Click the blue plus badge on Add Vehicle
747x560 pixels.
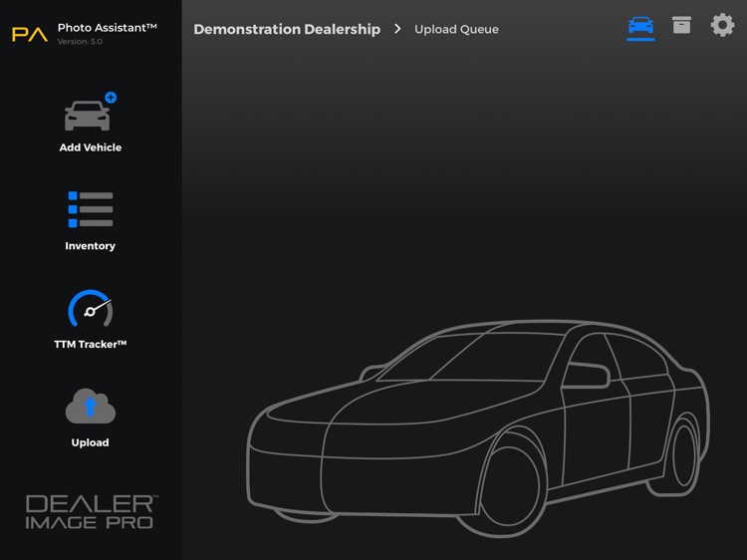pyautogui.click(x=111, y=98)
